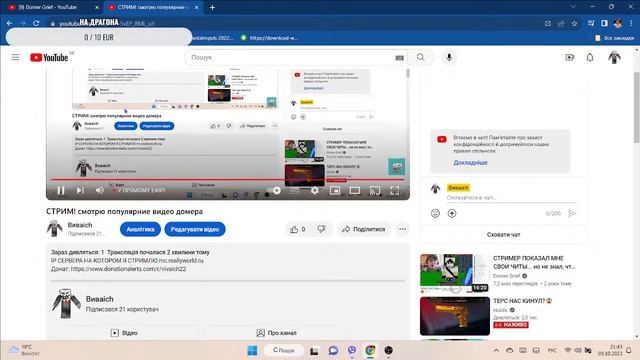Open Chrome from the taskbar
Screen dimensions: 640x360
[371, 350]
